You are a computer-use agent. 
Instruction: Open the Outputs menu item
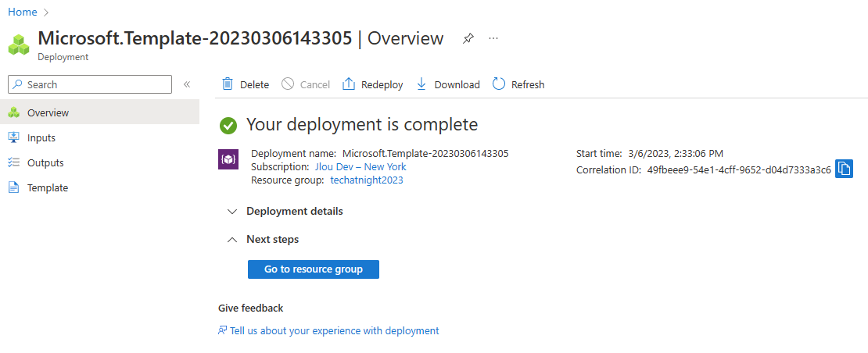[99, 162]
